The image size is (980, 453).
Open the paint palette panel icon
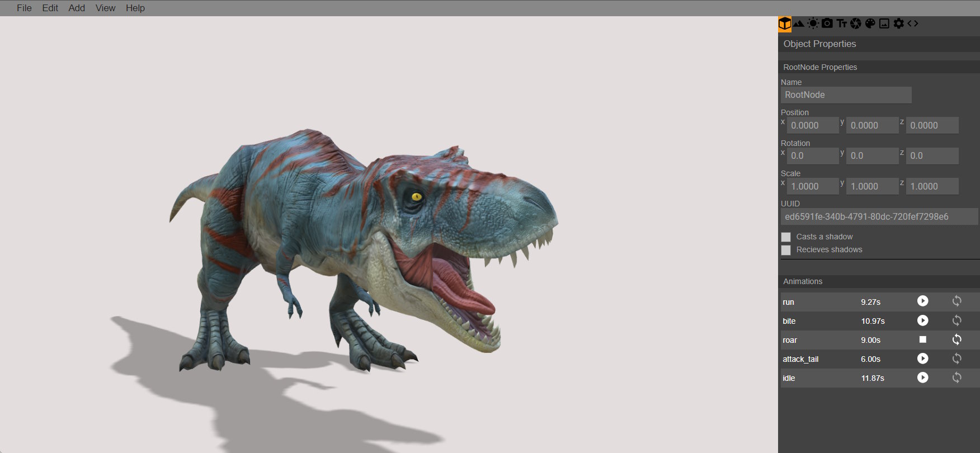pyautogui.click(x=870, y=23)
